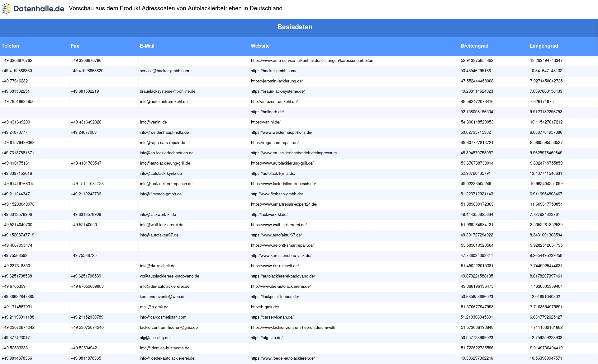Click the E-Mail column header
This screenshot has width=598, height=364.
click(147, 46)
